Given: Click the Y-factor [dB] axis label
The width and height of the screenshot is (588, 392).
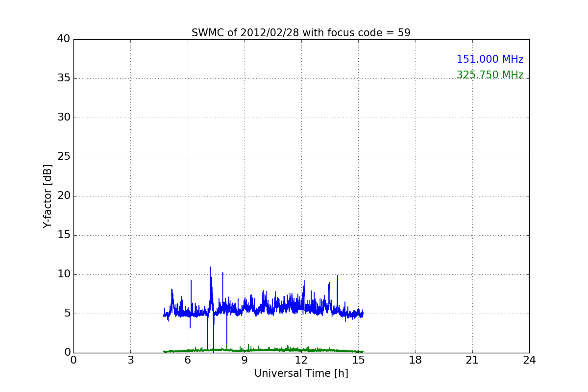Looking at the screenshot, I should pyautogui.click(x=48, y=196).
